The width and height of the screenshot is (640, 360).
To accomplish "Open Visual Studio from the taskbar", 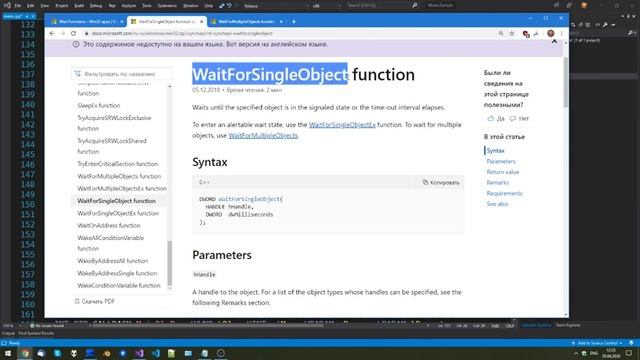I will 139,353.
